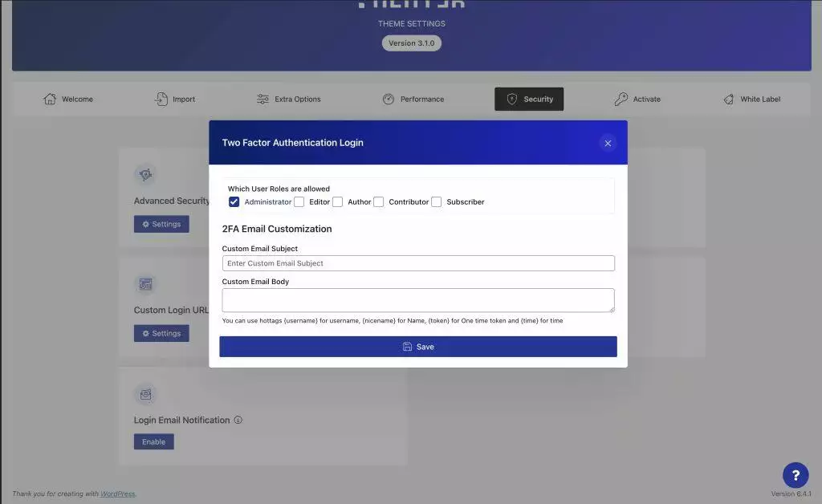Select the Subscriber role checkbox

click(437, 202)
